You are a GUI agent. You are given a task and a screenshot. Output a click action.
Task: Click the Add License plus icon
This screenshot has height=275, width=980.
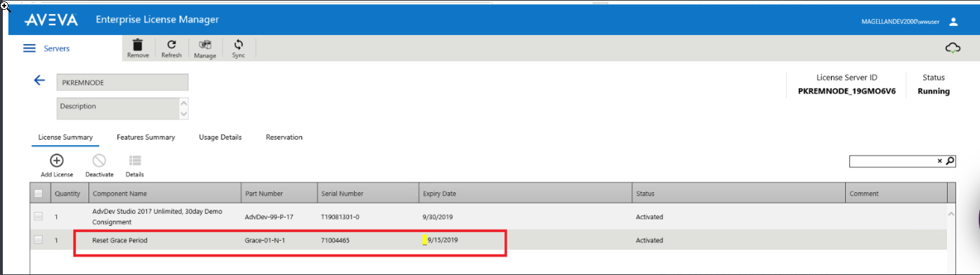(x=57, y=161)
